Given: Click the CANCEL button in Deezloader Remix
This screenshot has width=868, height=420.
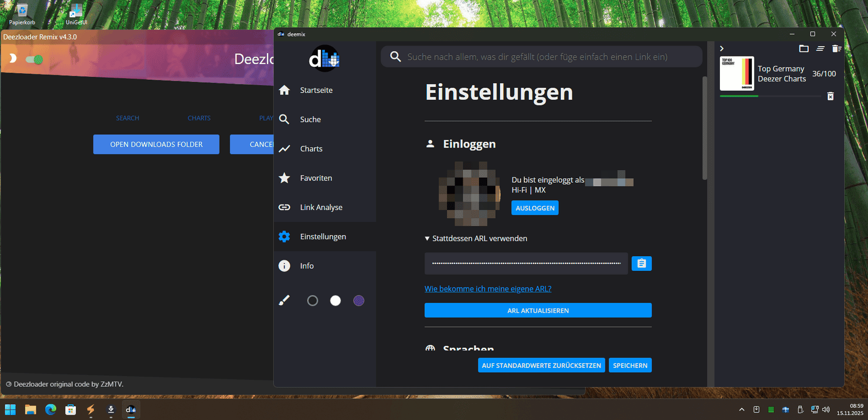Looking at the screenshot, I should pyautogui.click(x=252, y=144).
